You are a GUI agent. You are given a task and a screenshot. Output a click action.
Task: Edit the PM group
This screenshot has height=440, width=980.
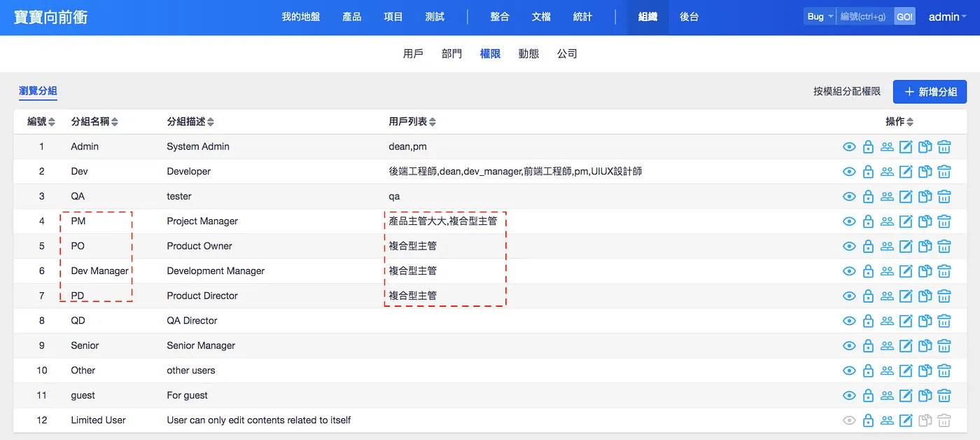906,221
